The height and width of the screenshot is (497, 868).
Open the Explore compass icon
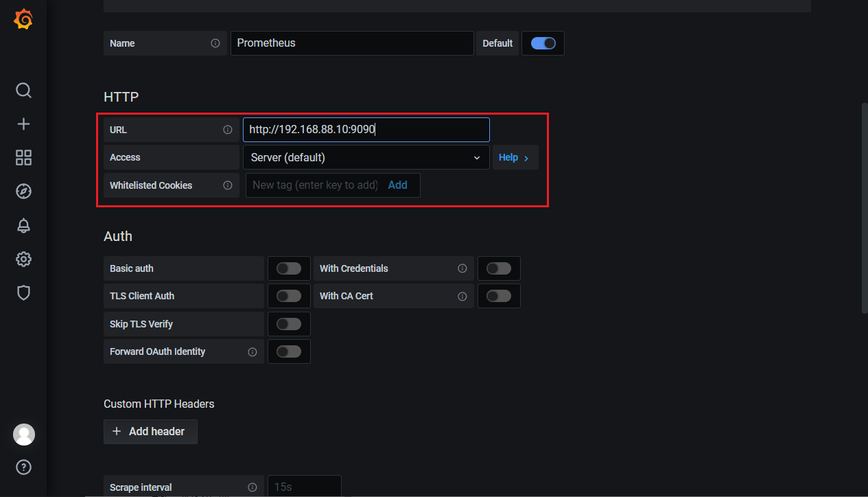click(23, 192)
